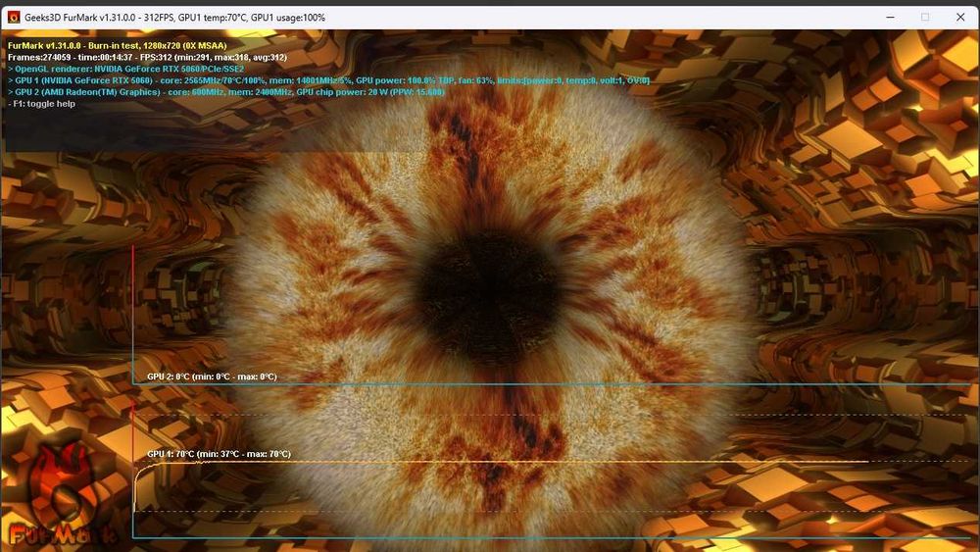The height and width of the screenshot is (552, 980).
Task: Click the GPU 2 AMD Radeon Graphics line
Action: point(226,92)
